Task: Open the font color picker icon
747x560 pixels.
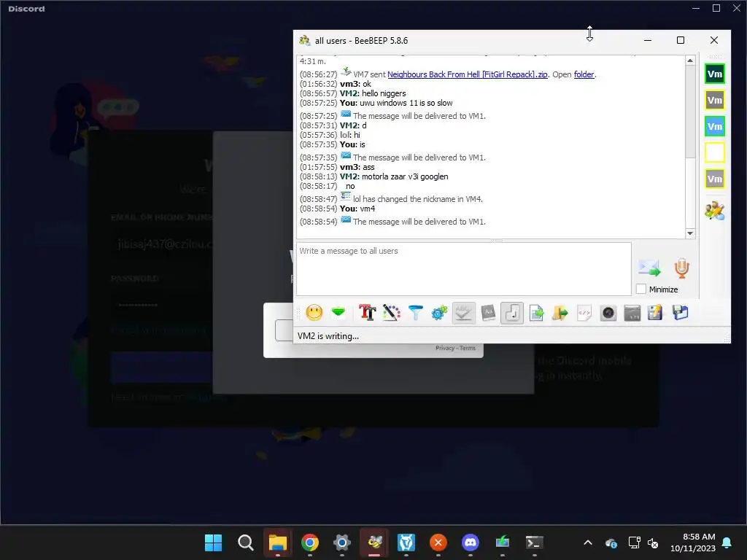Action: pyautogui.click(x=391, y=313)
